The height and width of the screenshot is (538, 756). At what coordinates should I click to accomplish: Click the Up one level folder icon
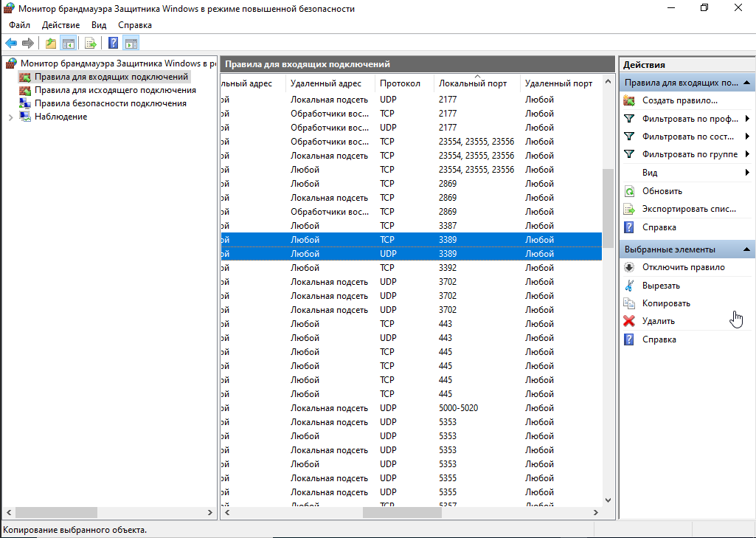click(x=50, y=44)
